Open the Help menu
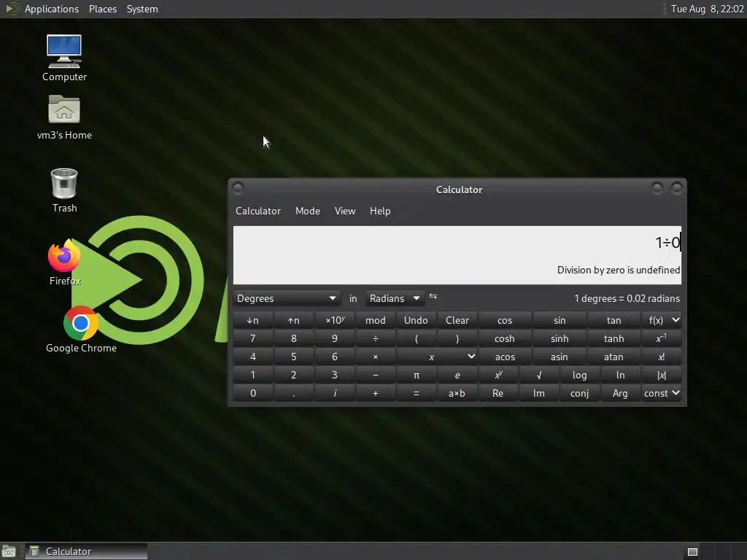The height and width of the screenshot is (560, 747). click(x=380, y=211)
